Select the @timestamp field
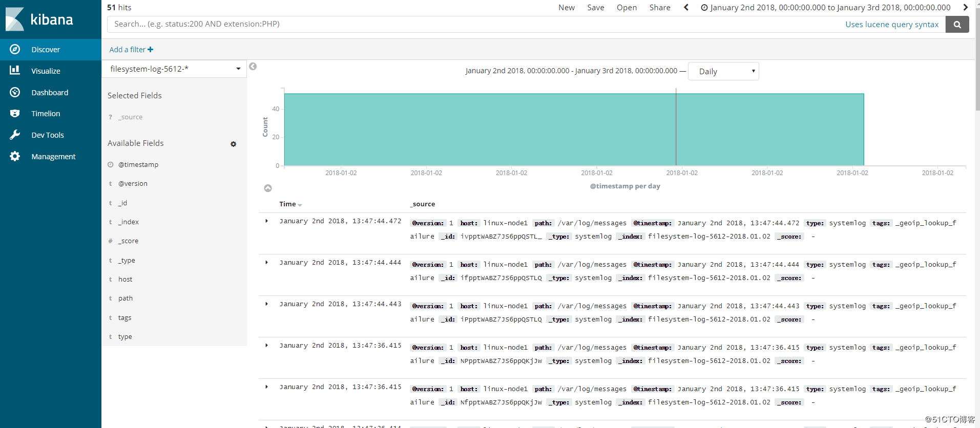This screenshot has width=980, height=428. tap(138, 164)
